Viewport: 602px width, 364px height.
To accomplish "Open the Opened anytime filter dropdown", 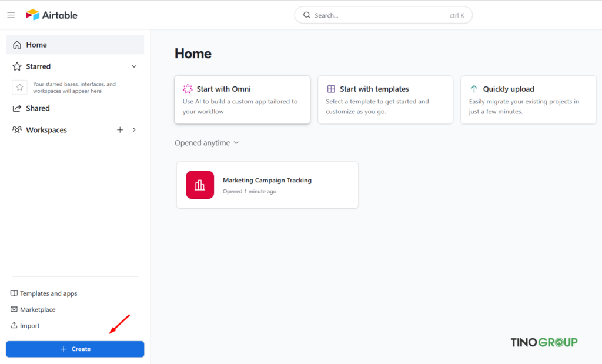I will tap(206, 142).
